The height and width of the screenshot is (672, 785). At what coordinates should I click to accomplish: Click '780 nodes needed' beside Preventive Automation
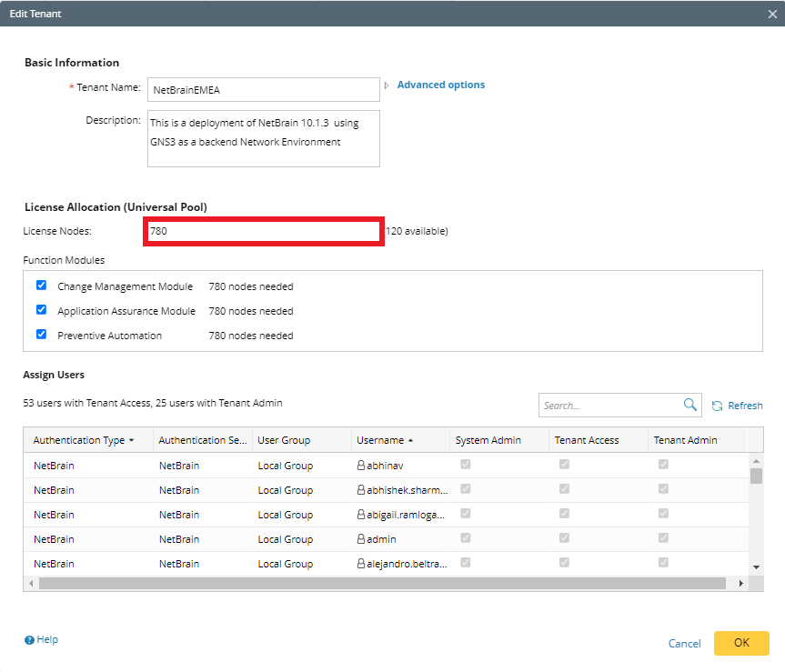251,336
